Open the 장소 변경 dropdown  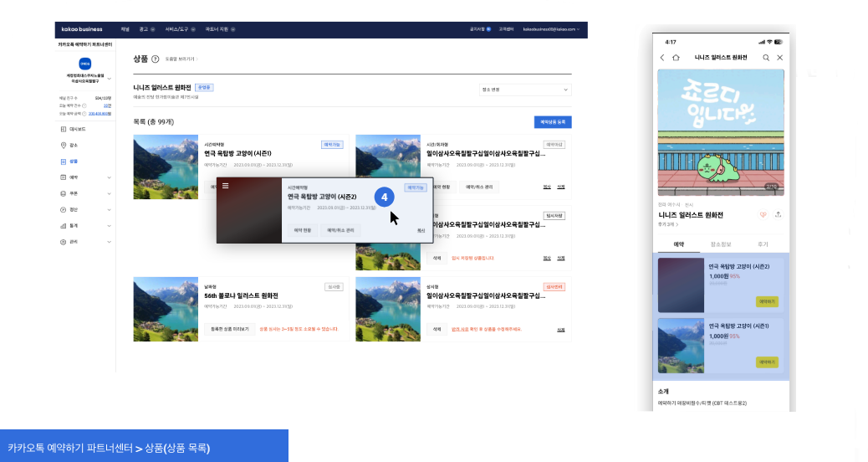click(525, 90)
